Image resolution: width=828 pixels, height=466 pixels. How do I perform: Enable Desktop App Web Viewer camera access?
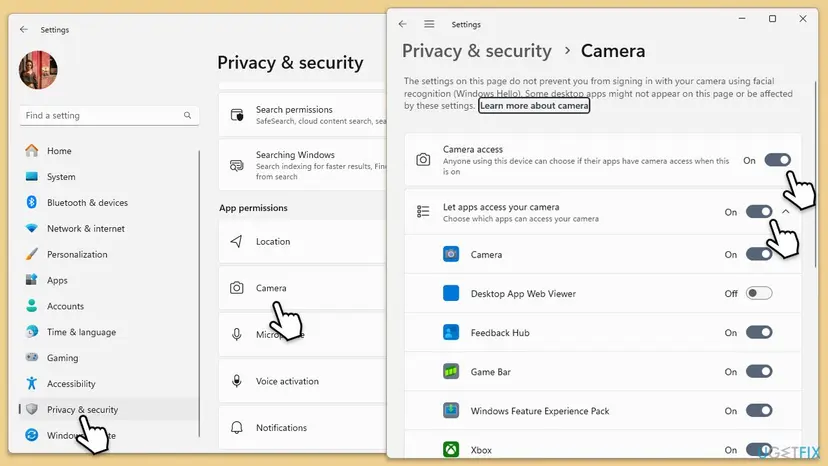759,293
